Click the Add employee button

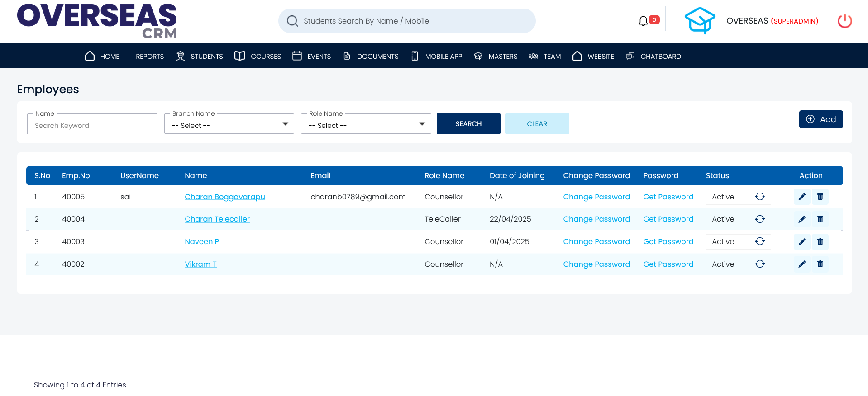point(820,119)
